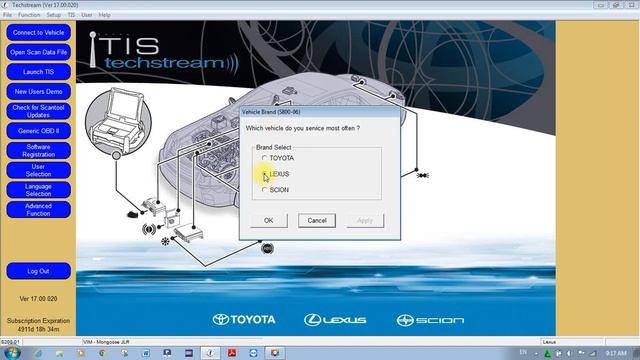Open Internet Explorer from taskbar
The width and height of the screenshot is (640, 360).
(38, 353)
